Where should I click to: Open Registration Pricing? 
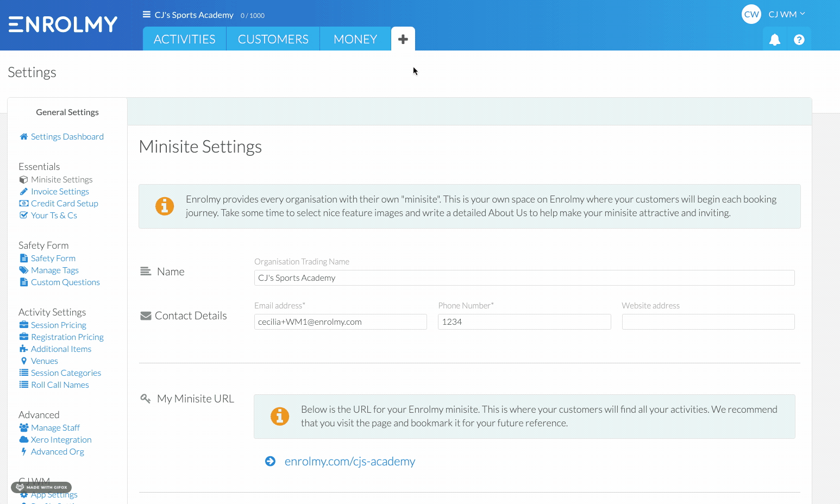click(67, 337)
